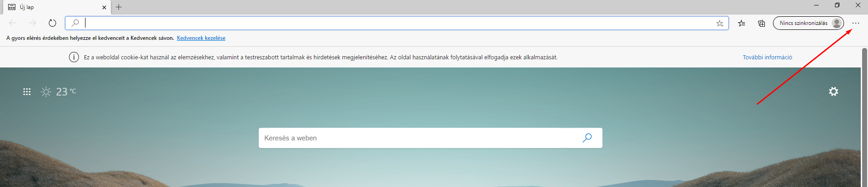This screenshot has width=868, height=187.
Task: Open Kedvencek kezelése link
Action: (x=201, y=38)
